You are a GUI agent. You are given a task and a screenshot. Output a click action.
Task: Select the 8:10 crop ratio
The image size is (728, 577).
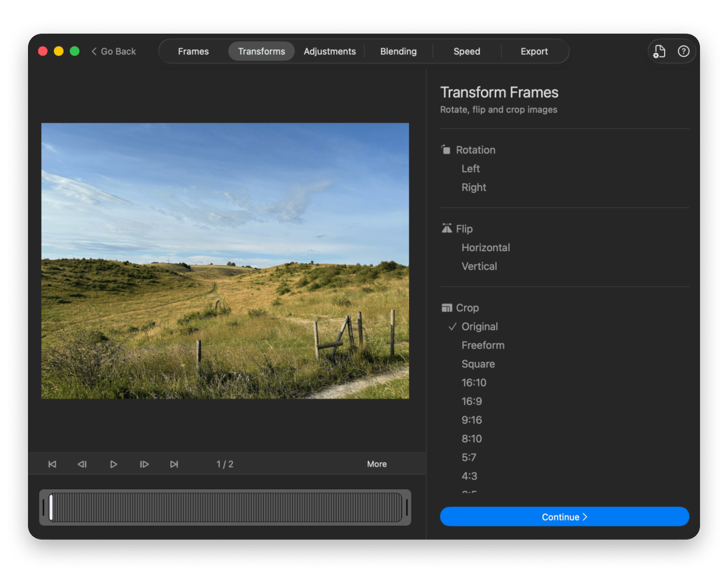(x=471, y=438)
